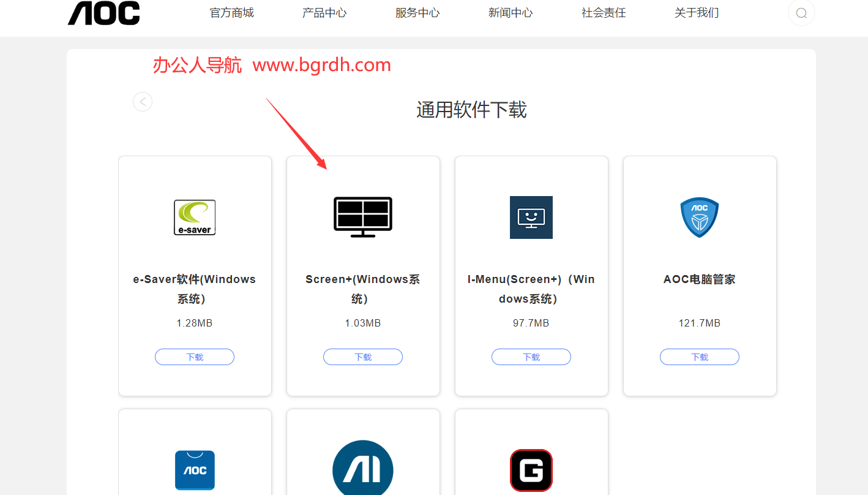Click the 1.03MB file size
This screenshot has width=868, height=495.
click(363, 323)
